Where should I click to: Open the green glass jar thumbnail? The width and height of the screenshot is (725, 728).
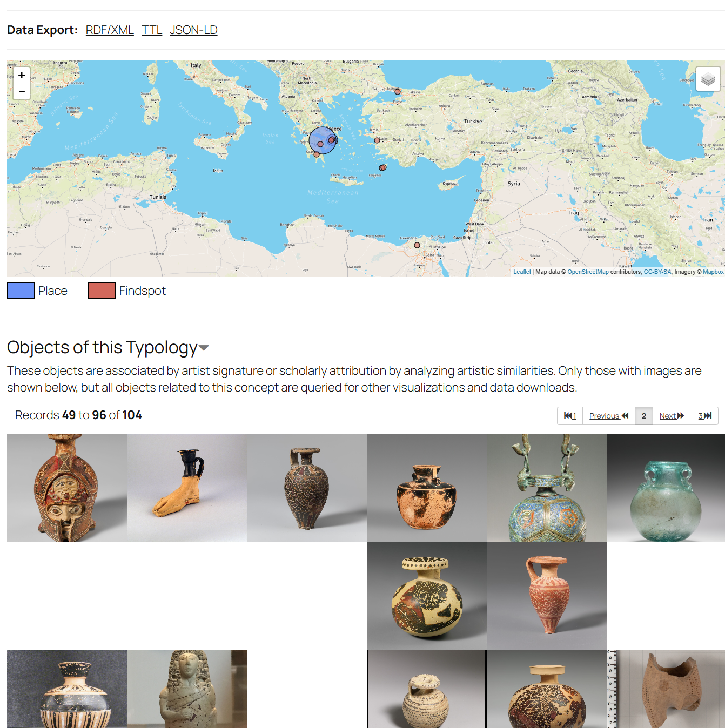[666, 488]
